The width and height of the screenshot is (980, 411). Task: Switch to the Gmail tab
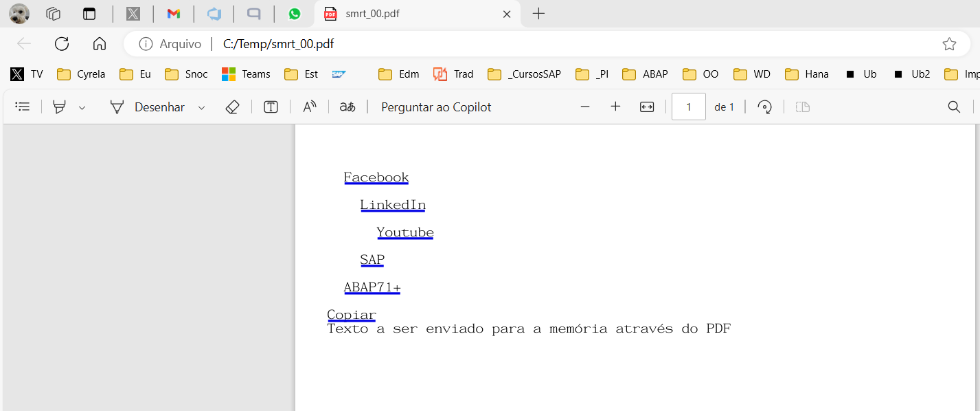click(x=174, y=14)
